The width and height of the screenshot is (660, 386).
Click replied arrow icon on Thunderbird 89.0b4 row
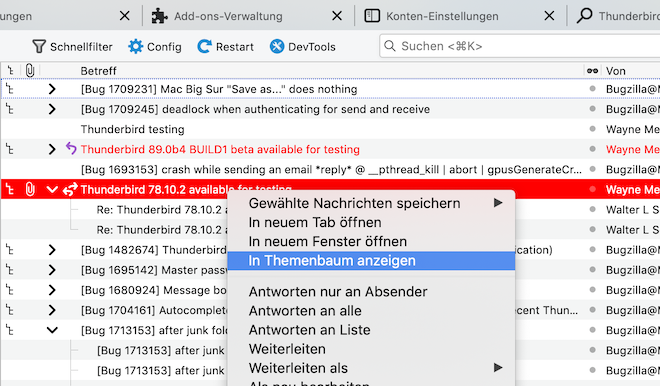(71, 149)
